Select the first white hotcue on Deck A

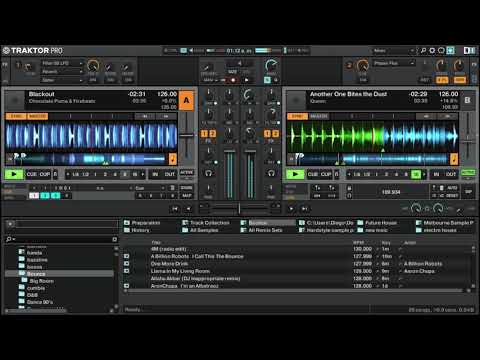pyautogui.click(x=34, y=196)
